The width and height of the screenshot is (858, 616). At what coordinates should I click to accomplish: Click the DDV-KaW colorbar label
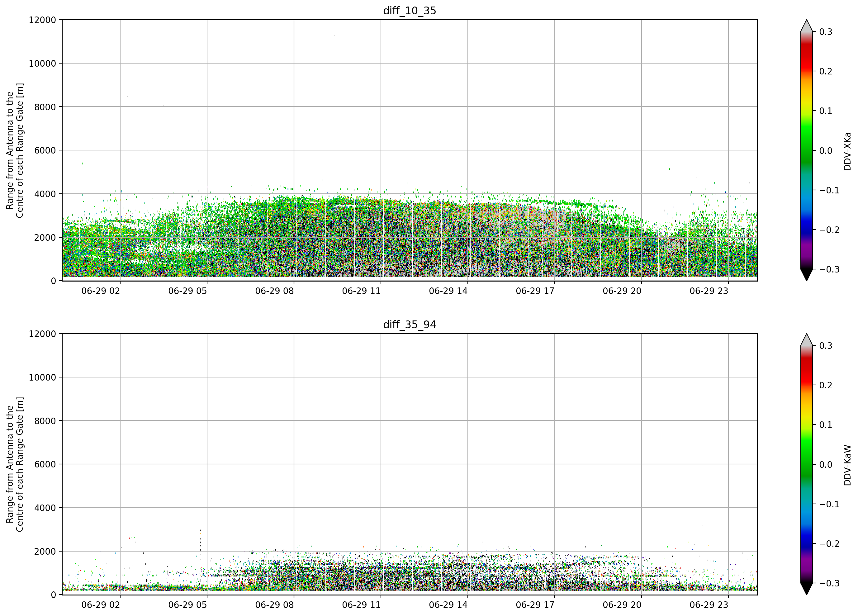[847, 465]
